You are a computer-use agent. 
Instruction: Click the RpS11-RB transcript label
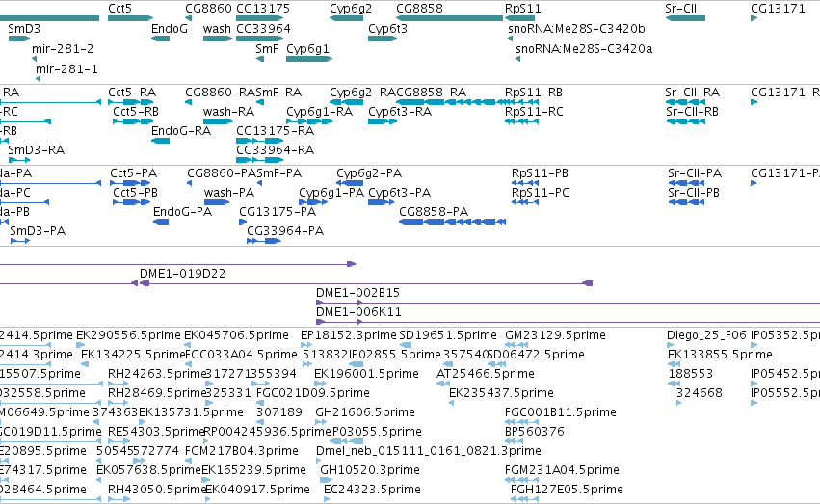tap(534, 93)
